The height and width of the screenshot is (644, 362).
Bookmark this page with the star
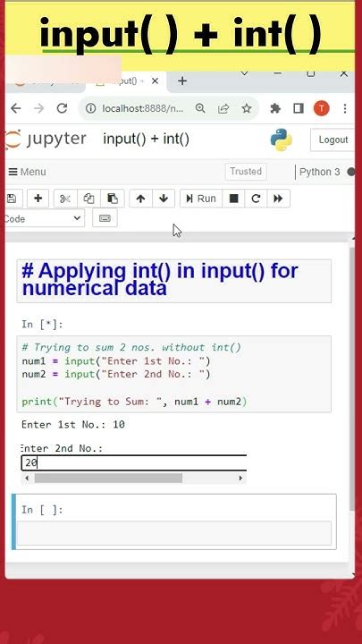(x=247, y=108)
